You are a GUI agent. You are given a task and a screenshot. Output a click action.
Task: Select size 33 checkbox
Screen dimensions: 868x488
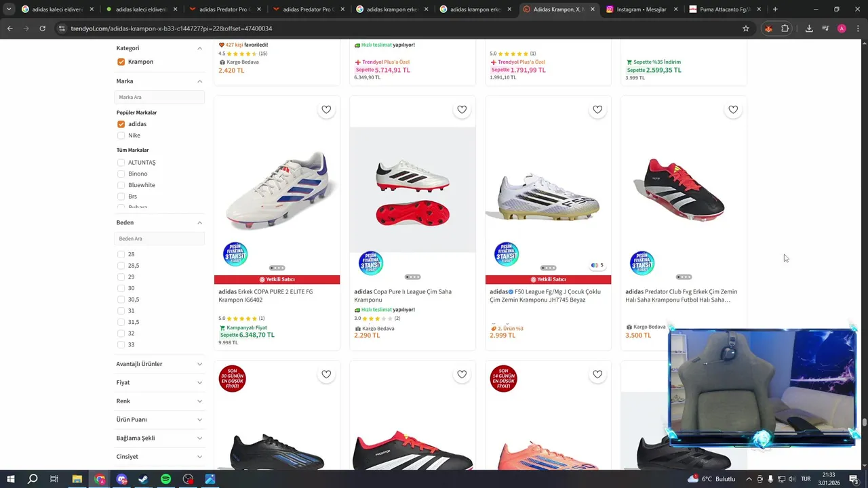tap(121, 344)
